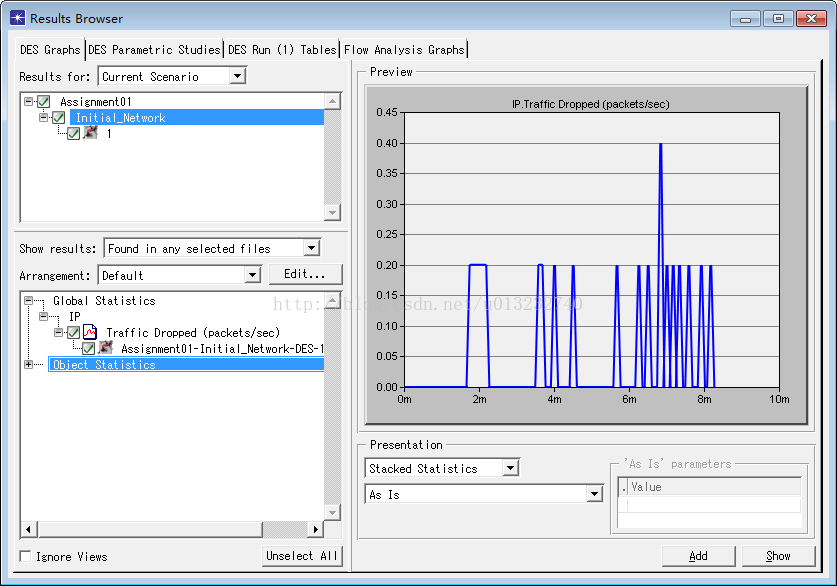Click the statistics tree scroll down arrow
The height and width of the screenshot is (586, 837).
(333, 513)
